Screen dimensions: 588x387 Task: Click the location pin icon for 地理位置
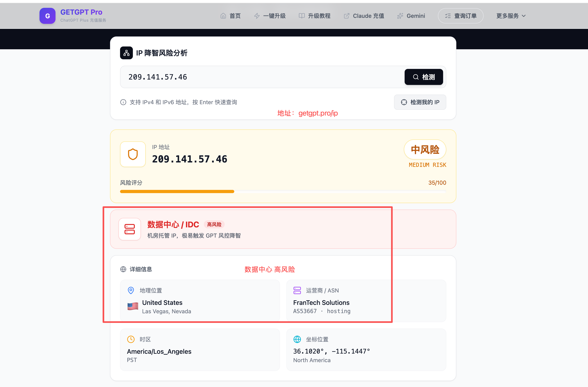click(x=131, y=290)
